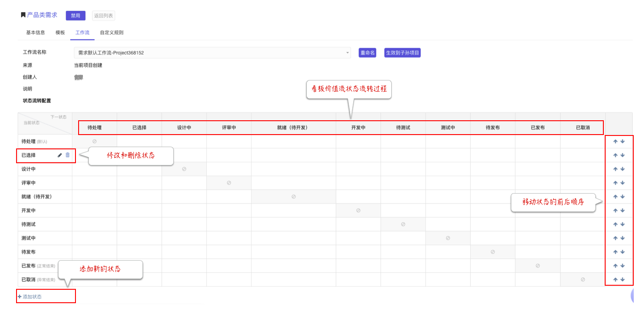
Task: Select the 待处理 (默认) row label
Action: coord(34,141)
